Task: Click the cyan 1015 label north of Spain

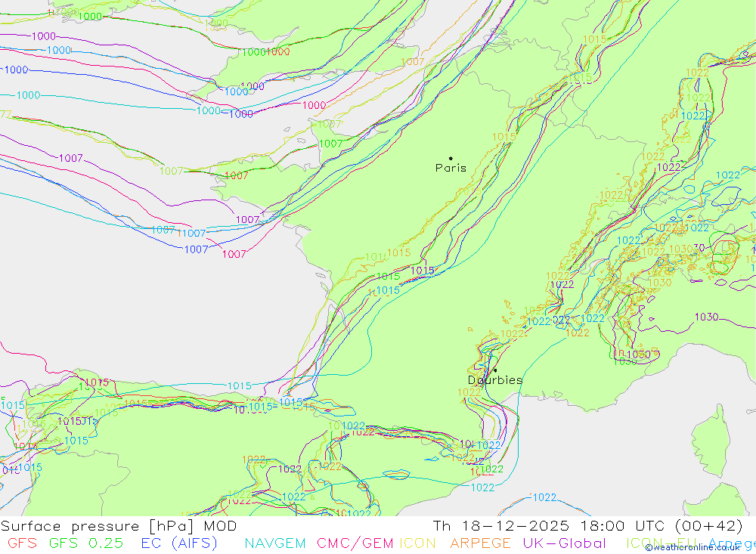Action: pyautogui.click(x=239, y=385)
